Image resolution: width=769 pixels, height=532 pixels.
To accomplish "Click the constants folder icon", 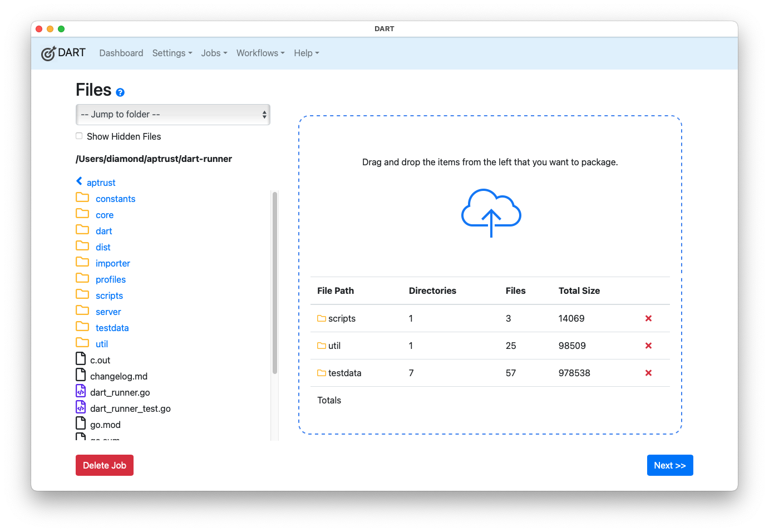I will [82, 198].
